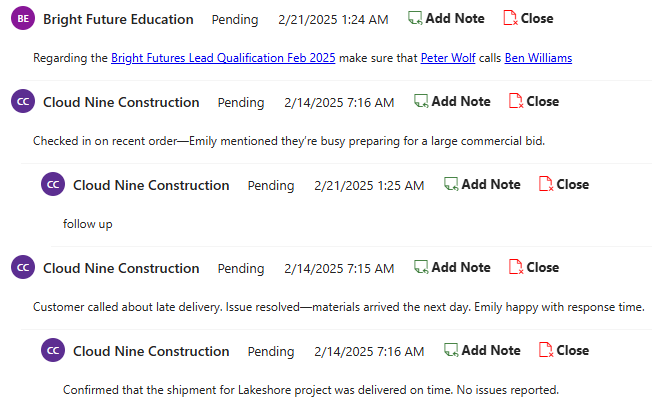Click the Add Note icon on the 'follow up' note
This screenshot has height=407, width=652.
point(452,184)
